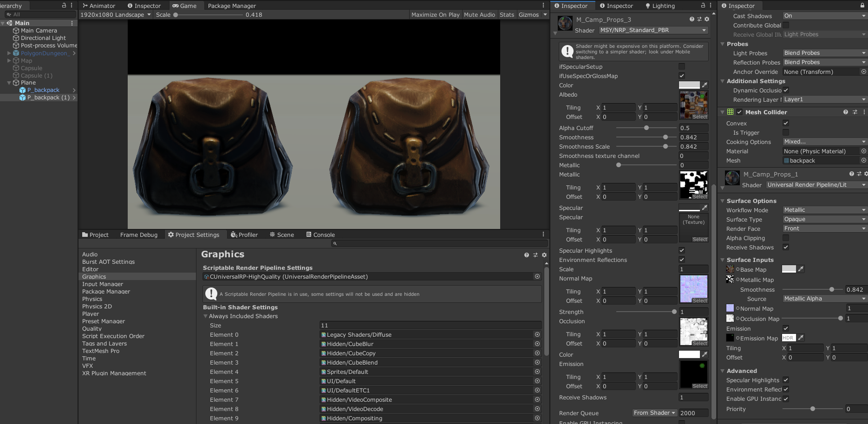The height and width of the screenshot is (424, 868).
Task: Click Select on the Normal Map texture
Action: [699, 300]
